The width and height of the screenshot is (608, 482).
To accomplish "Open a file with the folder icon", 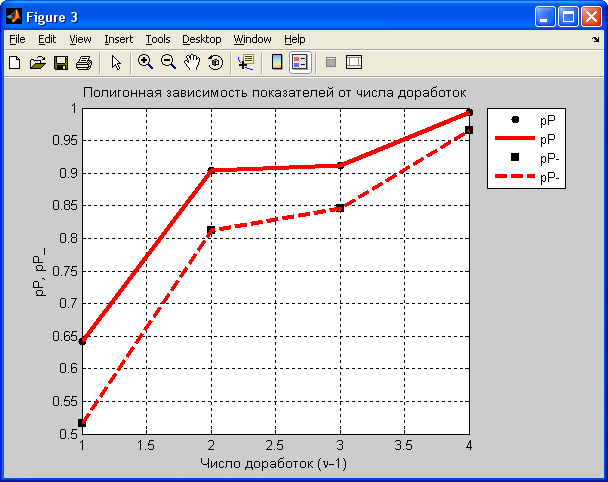I will coord(38,62).
